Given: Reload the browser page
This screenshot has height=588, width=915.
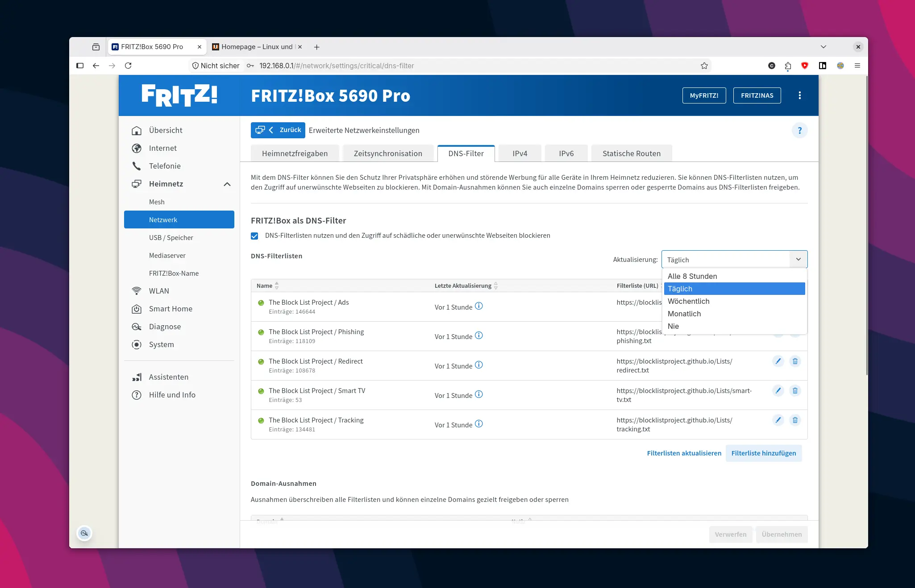Looking at the screenshot, I should click(x=128, y=66).
